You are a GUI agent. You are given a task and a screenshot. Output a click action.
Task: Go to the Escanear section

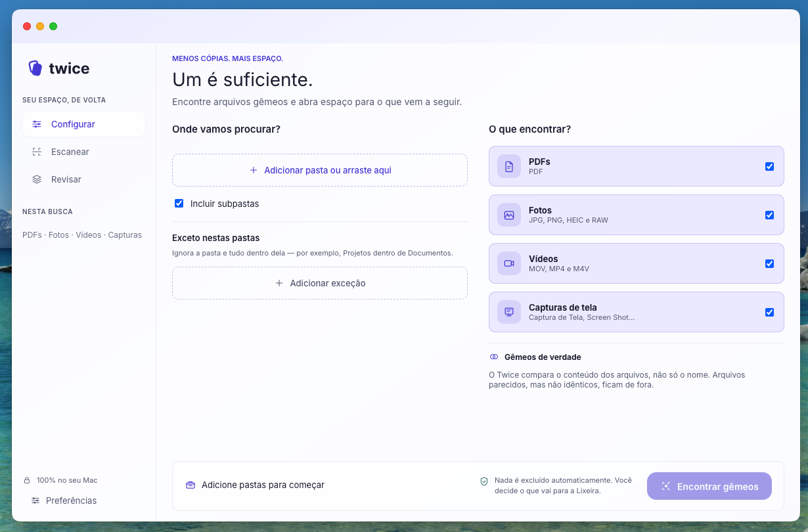click(x=84, y=152)
